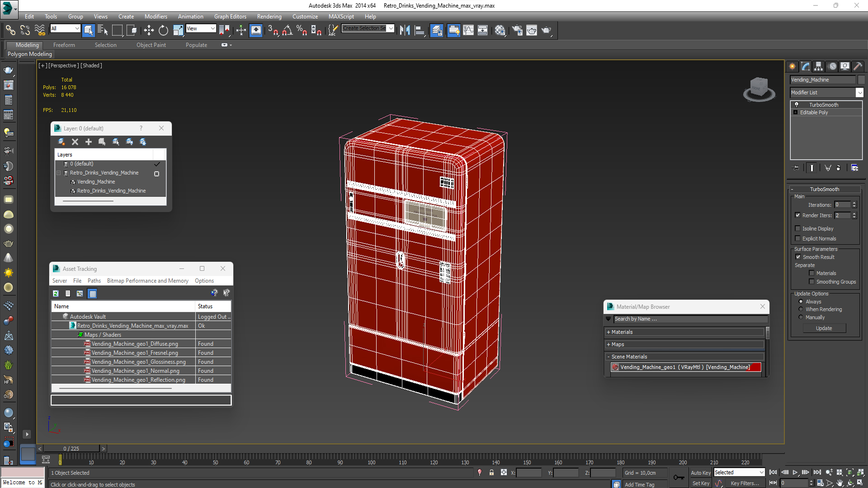Image resolution: width=868 pixels, height=488 pixels.
Task: Select Editable Poly in modifier stack
Action: (814, 113)
